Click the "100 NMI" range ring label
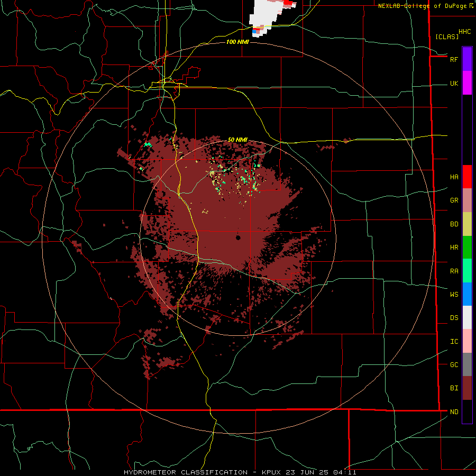Viewport: 476px width, 476px height. (237, 42)
